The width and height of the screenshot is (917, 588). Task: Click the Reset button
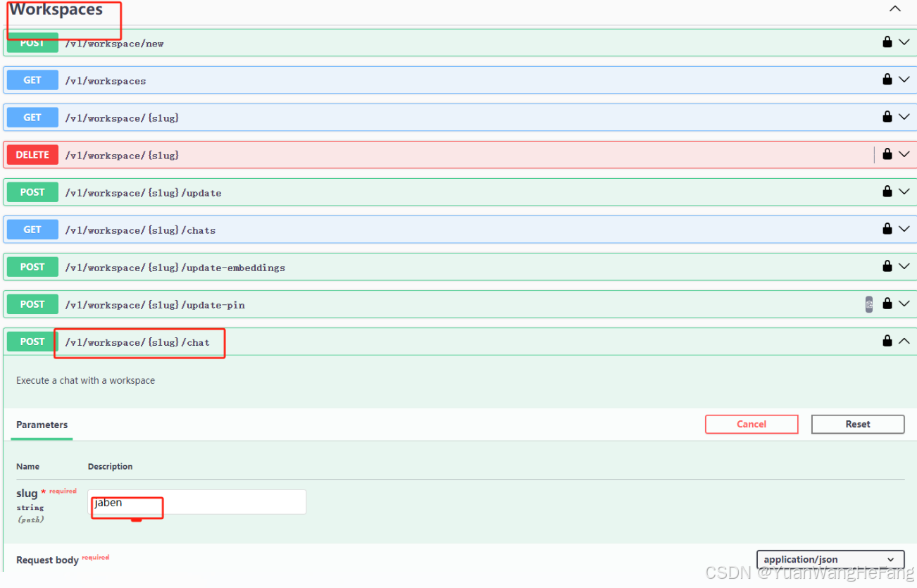[x=858, y=424]
